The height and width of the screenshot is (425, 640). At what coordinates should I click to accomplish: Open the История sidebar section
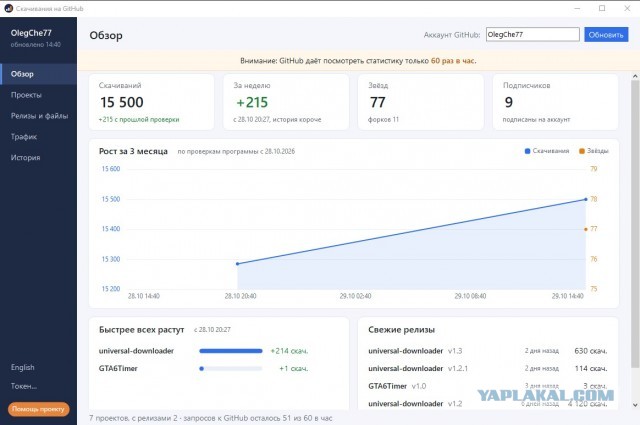[38, 158]
